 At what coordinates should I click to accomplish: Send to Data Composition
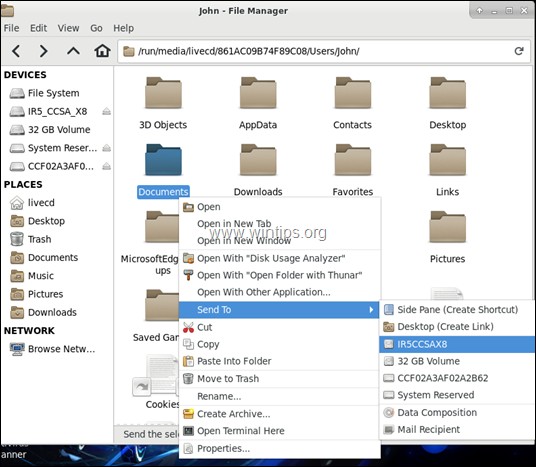pyautogui.click(x=457, y=413)
